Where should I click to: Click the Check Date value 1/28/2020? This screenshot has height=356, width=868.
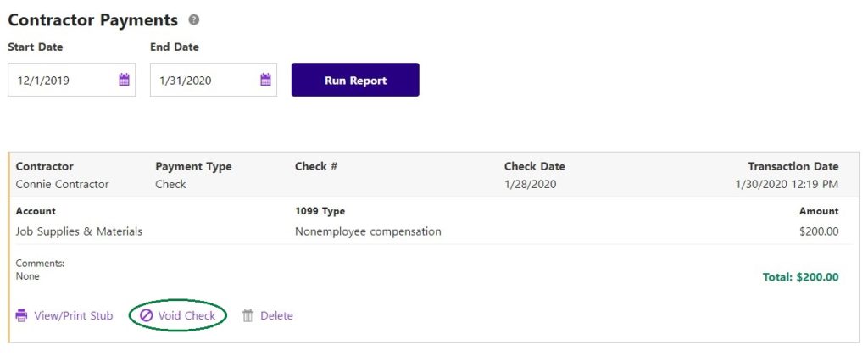[x=530, y=184]
